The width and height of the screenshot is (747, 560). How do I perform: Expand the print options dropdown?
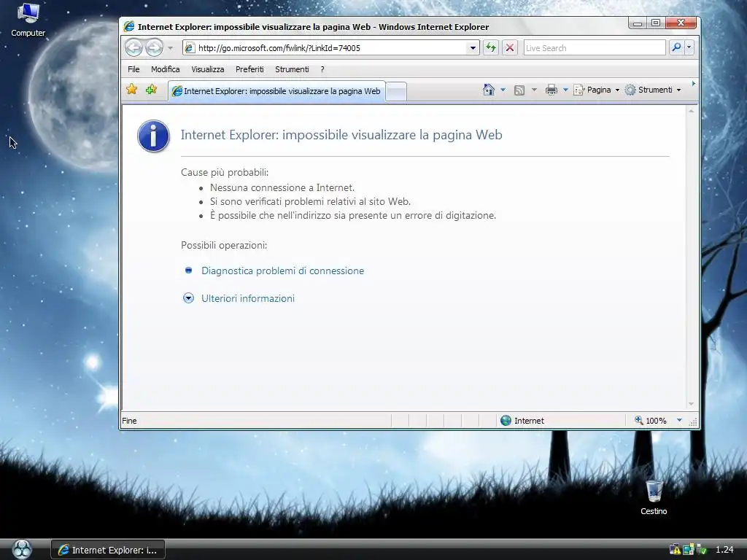pyautogui.click(x=565, y=90)
